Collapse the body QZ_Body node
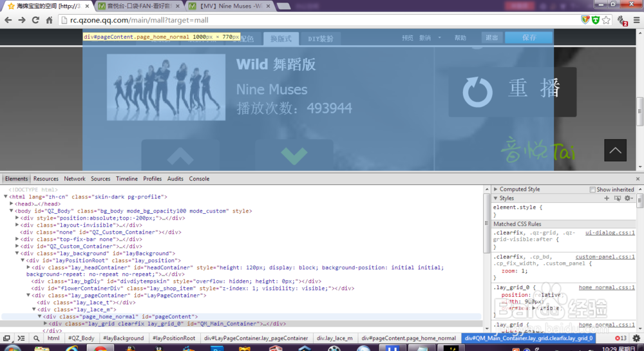 tap(12, 211)
